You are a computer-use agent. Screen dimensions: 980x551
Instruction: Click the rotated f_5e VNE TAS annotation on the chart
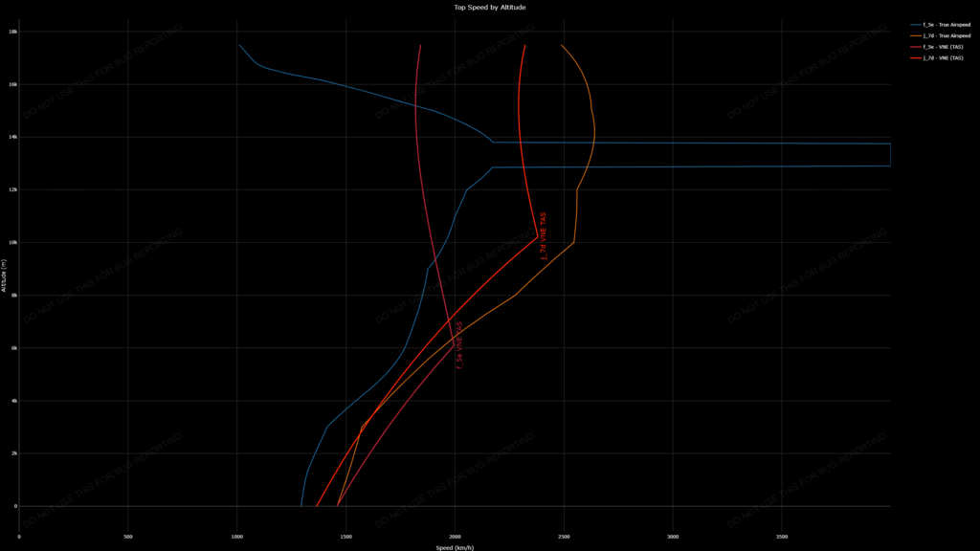click(x=459, y=345)
